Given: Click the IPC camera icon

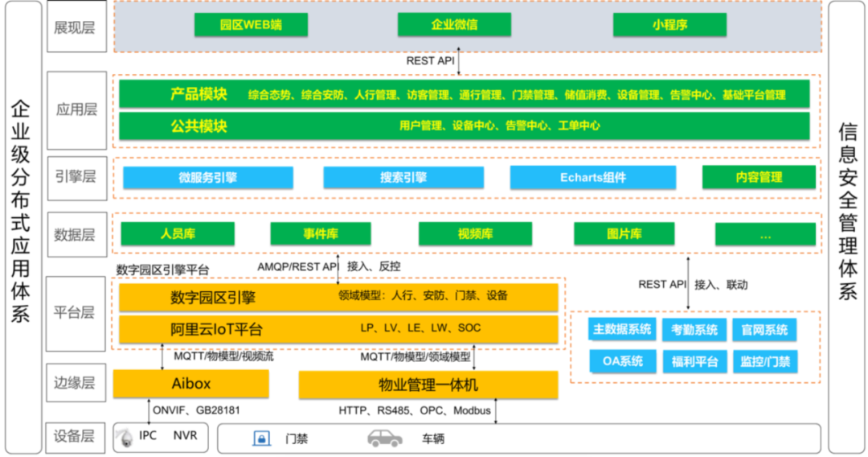Looking at the screenshot, I should [x=125, y=438].
